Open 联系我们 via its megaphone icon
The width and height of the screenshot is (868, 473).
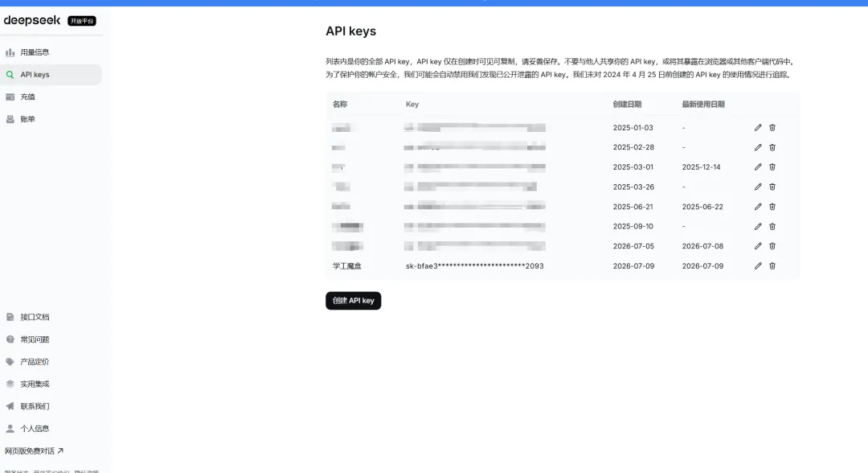[10, 406]
